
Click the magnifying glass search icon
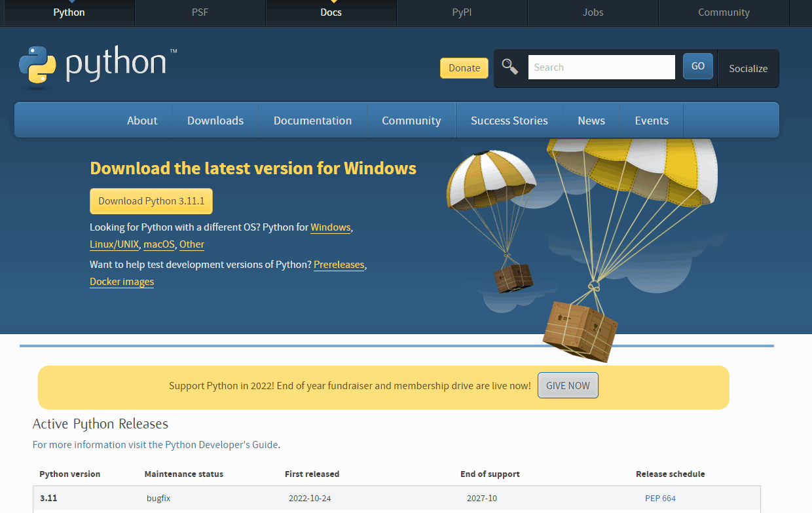coord(510,67)
